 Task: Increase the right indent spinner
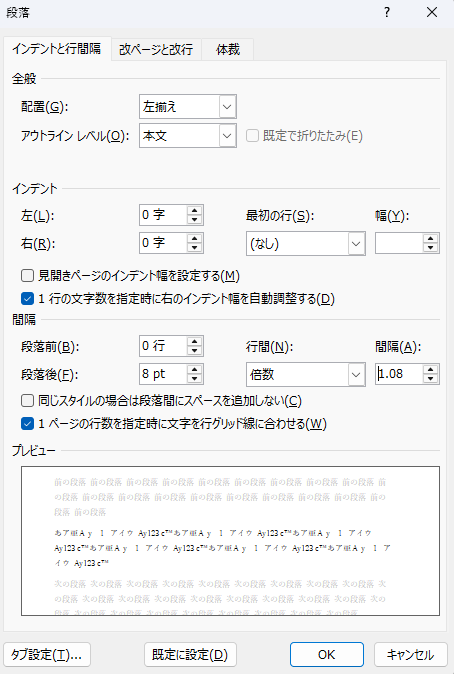(194, 238)
